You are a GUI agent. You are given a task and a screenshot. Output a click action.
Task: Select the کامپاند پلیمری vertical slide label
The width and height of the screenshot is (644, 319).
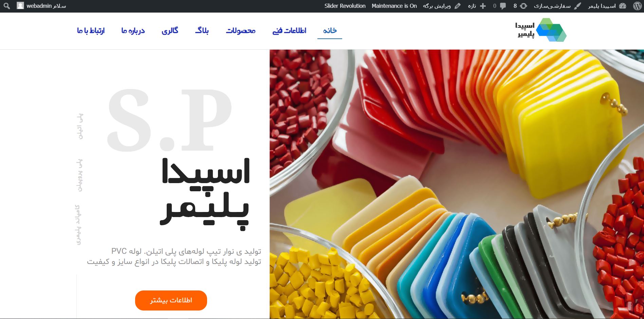tap(78, 225)
